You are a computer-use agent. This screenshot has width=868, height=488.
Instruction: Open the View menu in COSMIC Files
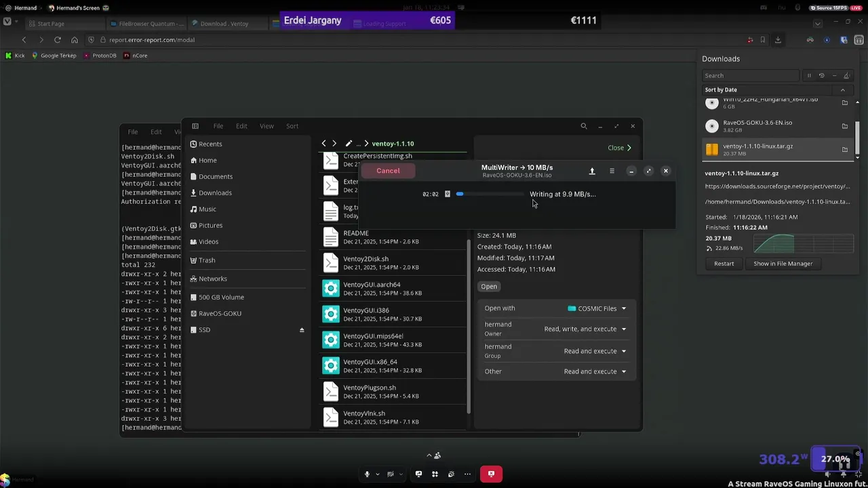pos(267,126)
